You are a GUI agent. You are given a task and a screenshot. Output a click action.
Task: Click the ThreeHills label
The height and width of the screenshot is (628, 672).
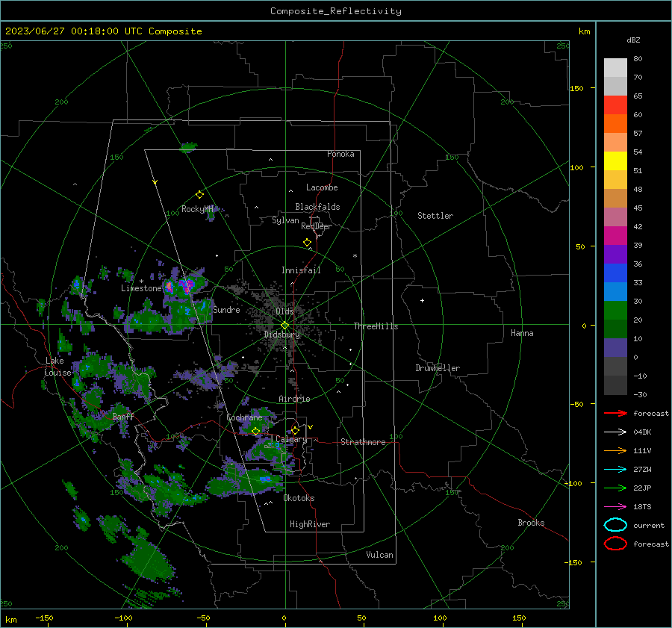pos(376,326)
